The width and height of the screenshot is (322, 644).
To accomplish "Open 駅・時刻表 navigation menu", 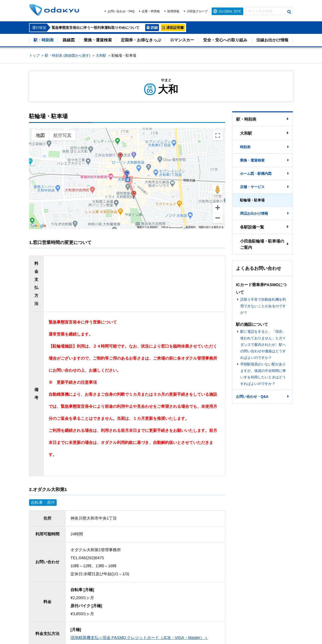I will coord(44,40).
